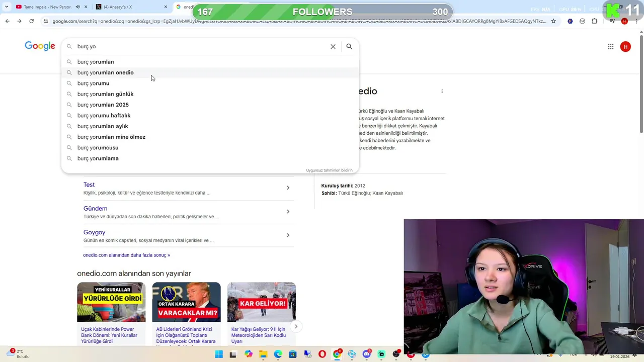Screen dimensions: 644x362
Task: Select suggestion "burç yorumları mine ölmez"
Action: coord(210,137)
